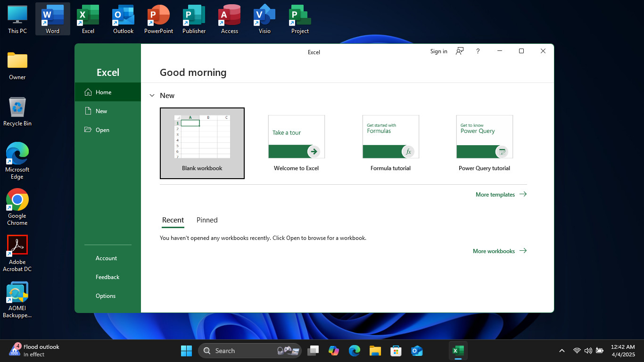Open the Flood outlook weather widget

34,351
